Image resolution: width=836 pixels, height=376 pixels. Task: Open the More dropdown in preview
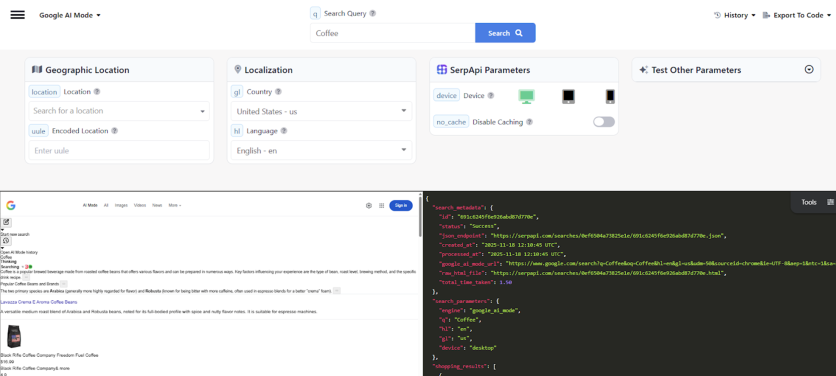point(175,205)
